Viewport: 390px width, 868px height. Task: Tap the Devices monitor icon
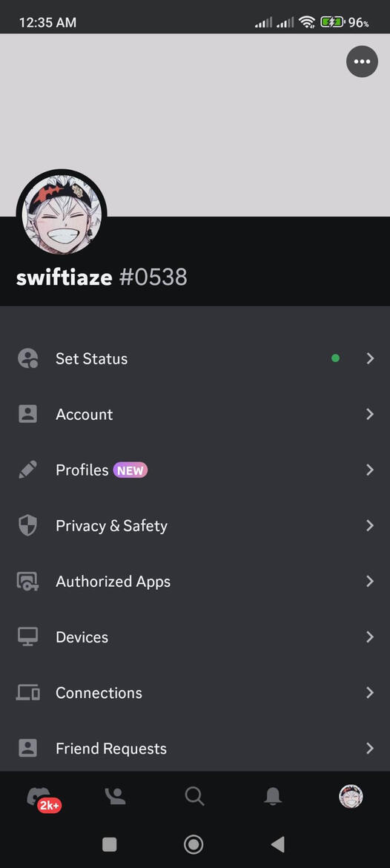tap(27, 637)
